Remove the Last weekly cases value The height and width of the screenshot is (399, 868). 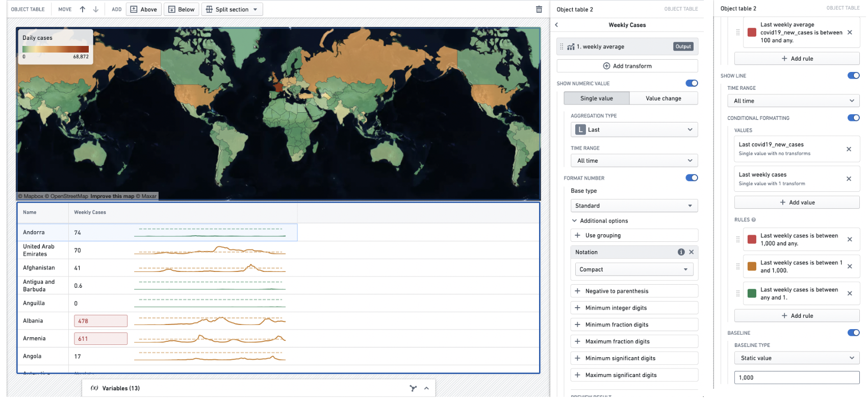tap(849, 179)
